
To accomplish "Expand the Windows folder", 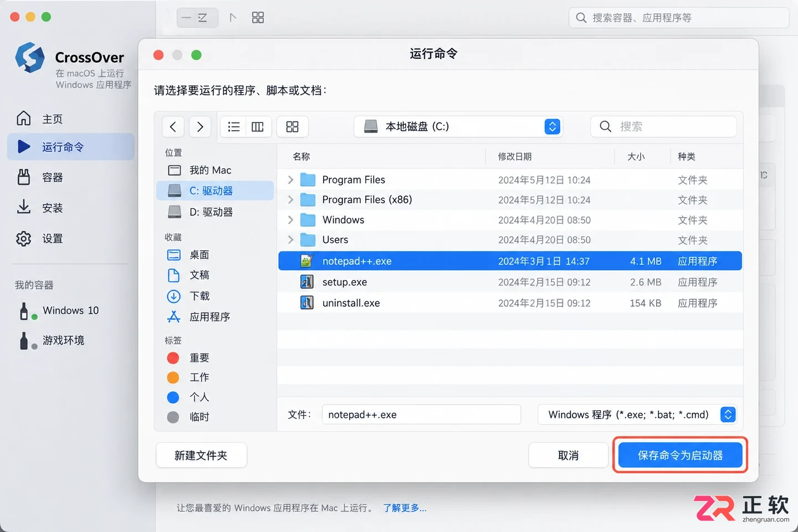I will pyautogui.click(x=290, y=220).
